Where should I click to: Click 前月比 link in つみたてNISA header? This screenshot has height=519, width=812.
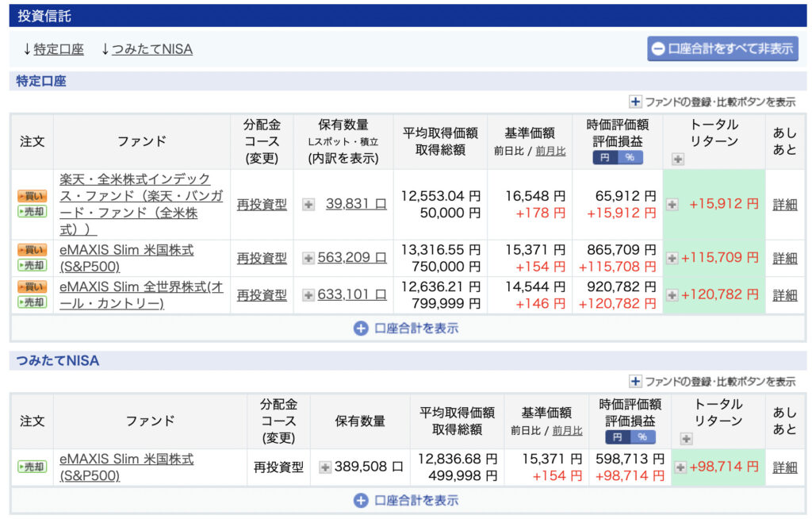[x=567, y=430]
